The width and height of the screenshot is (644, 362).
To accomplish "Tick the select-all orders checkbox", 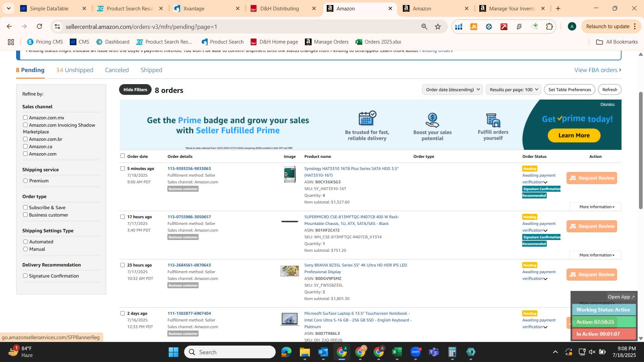I will (122, 156).
